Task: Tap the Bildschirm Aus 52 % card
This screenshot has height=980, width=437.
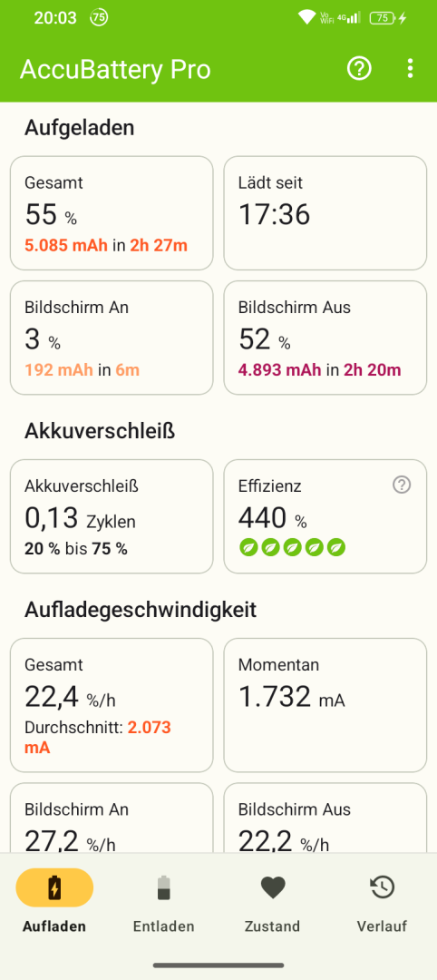Action: (325, 338)
